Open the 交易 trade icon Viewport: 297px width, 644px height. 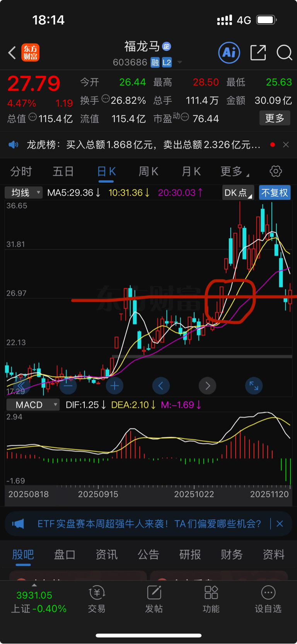(97, 599)
